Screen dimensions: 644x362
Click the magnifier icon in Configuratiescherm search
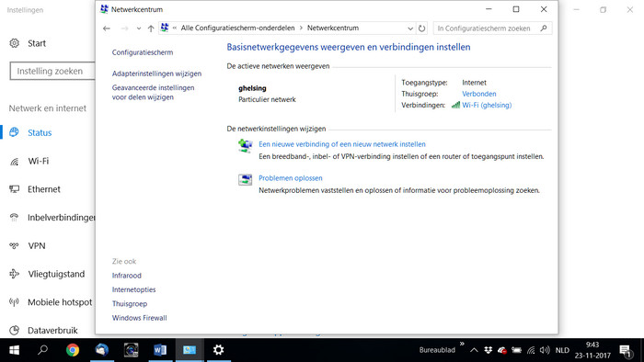click(544, 28)
